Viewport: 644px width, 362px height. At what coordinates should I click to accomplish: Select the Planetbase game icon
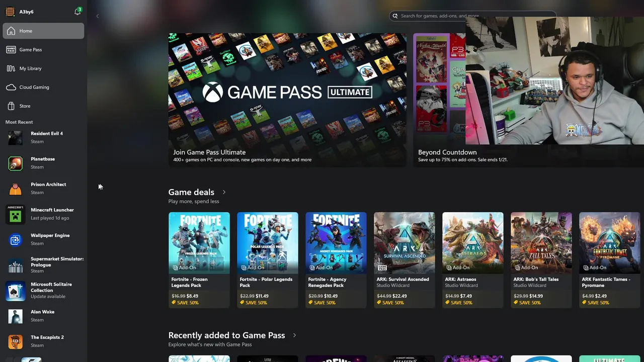(16, 163)
